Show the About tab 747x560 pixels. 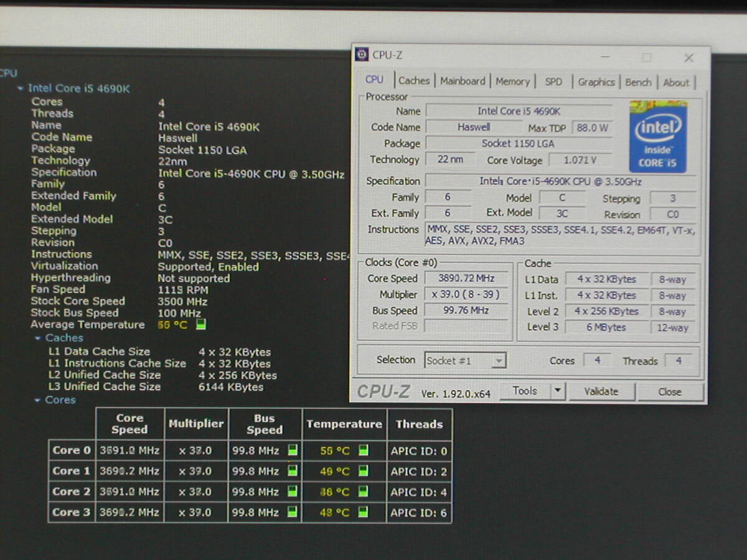click(676, 82)
